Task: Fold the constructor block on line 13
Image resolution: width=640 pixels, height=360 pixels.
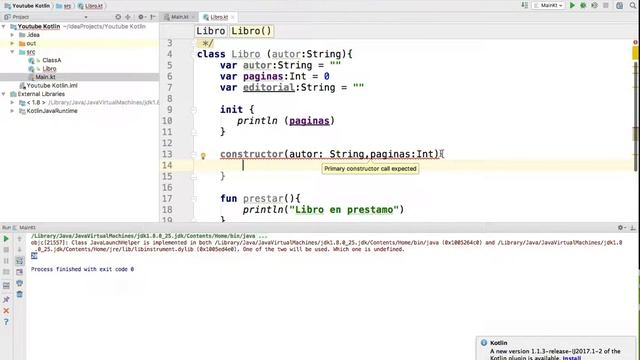Action: click(x=194, y=154)
